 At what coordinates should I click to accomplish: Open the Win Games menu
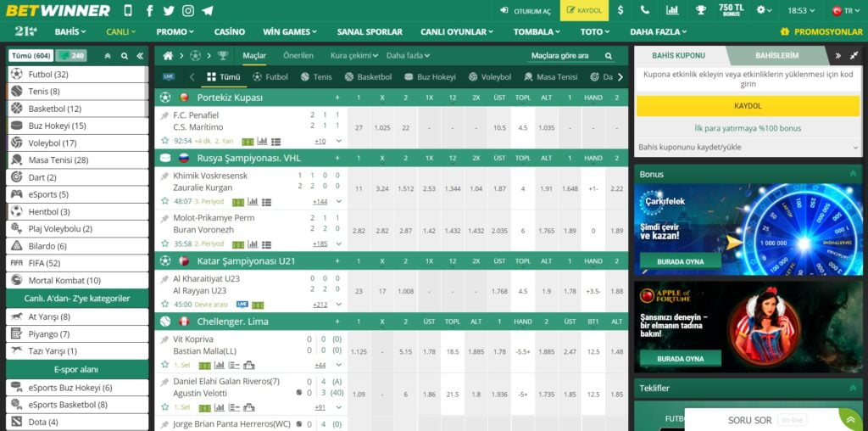click(290, 32)
